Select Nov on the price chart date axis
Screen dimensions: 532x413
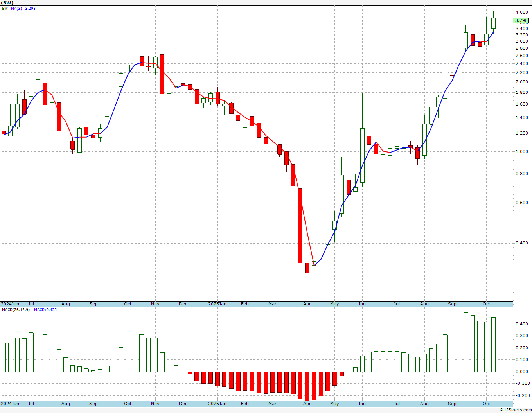tap(155, 304)
